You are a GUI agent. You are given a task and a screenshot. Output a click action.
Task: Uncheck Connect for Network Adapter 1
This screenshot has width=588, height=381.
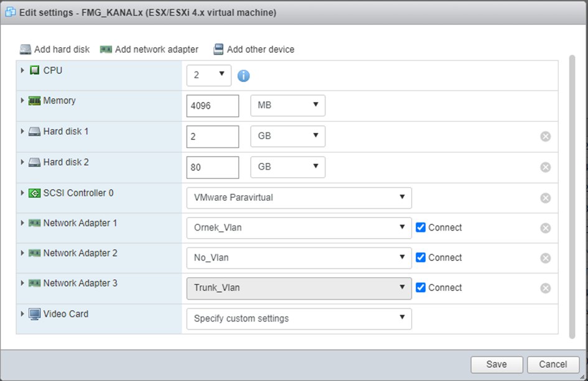[x=421, y=227]
